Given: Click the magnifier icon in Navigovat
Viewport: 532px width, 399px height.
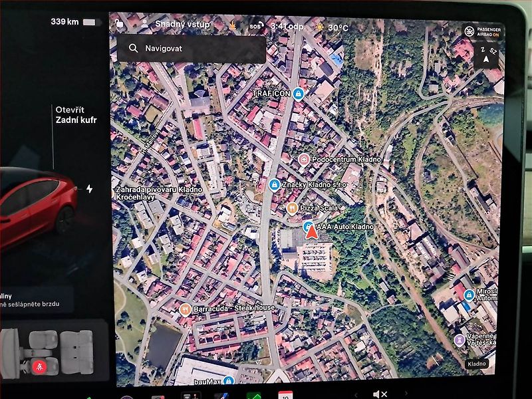Looking at the screenshot, I should pos(134,48).
